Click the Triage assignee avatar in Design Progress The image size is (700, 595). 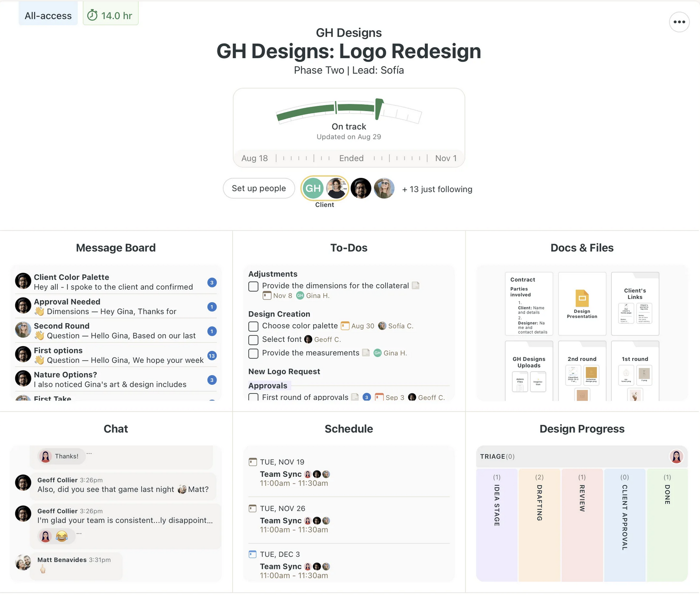pos(676,457)
